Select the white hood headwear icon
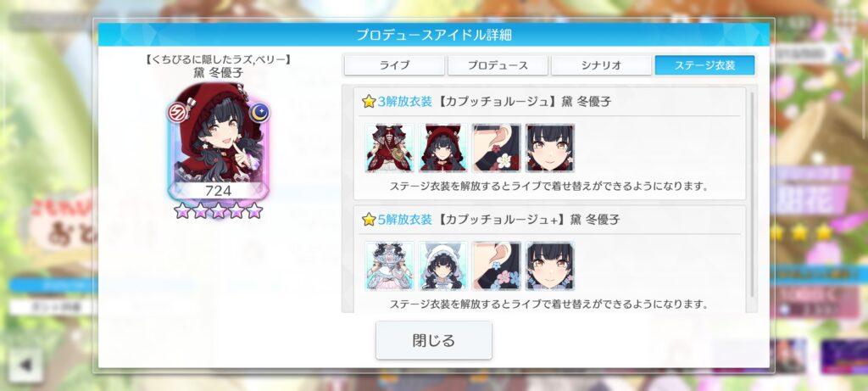 click(x=442, y=265)
